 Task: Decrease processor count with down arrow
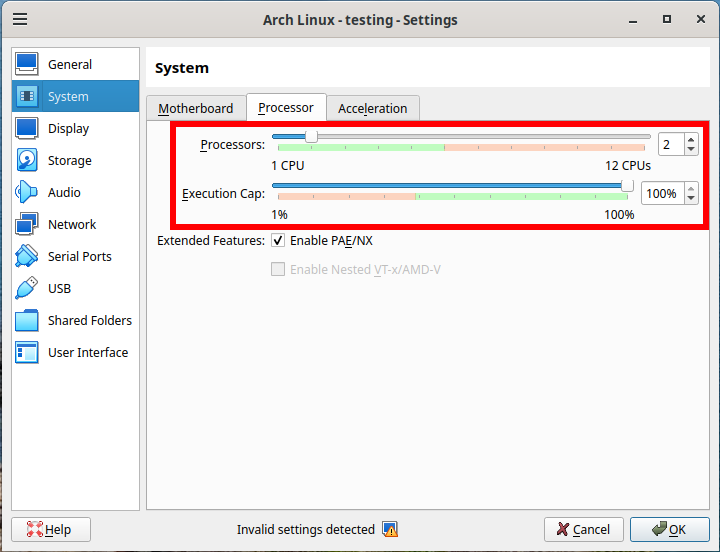[691, 149]
